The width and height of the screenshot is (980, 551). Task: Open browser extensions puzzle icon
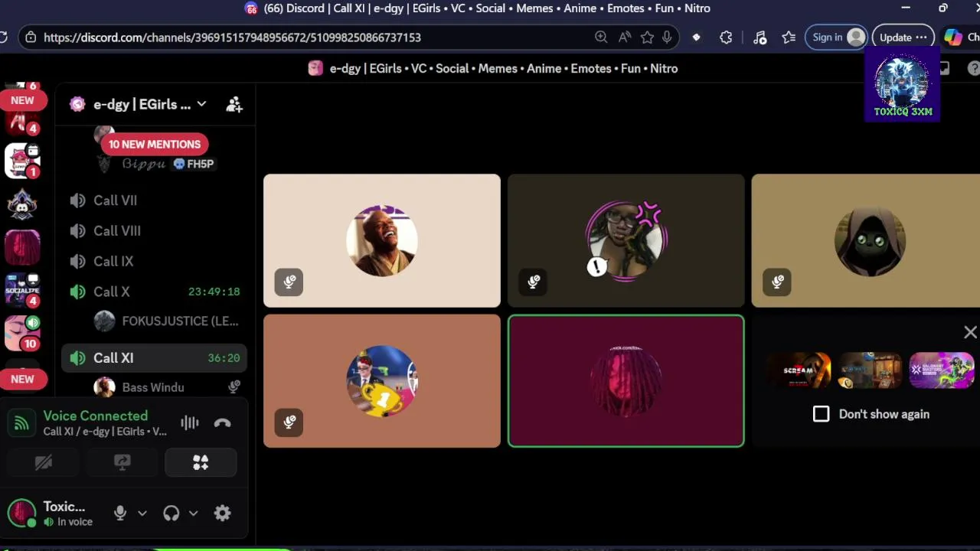point(726,37)
